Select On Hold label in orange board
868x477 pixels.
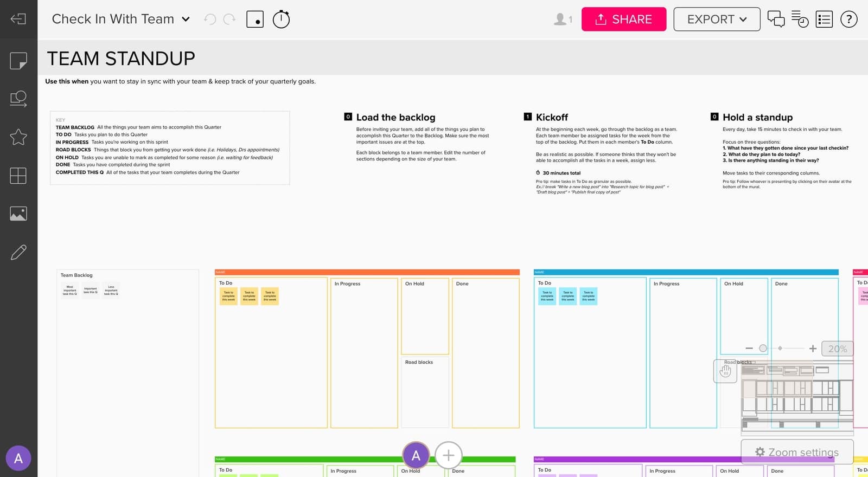(x=414, y=283)
